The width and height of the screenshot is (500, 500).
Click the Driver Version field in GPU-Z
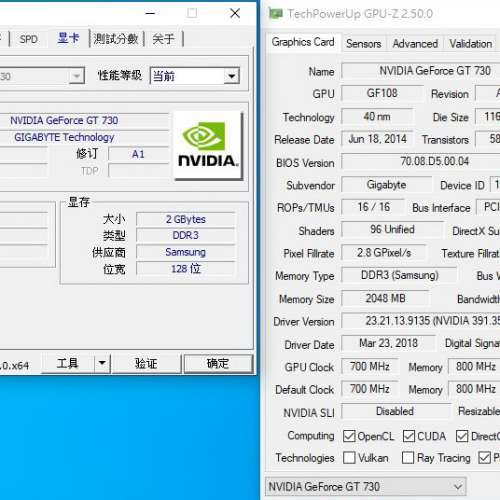(421, 321)
